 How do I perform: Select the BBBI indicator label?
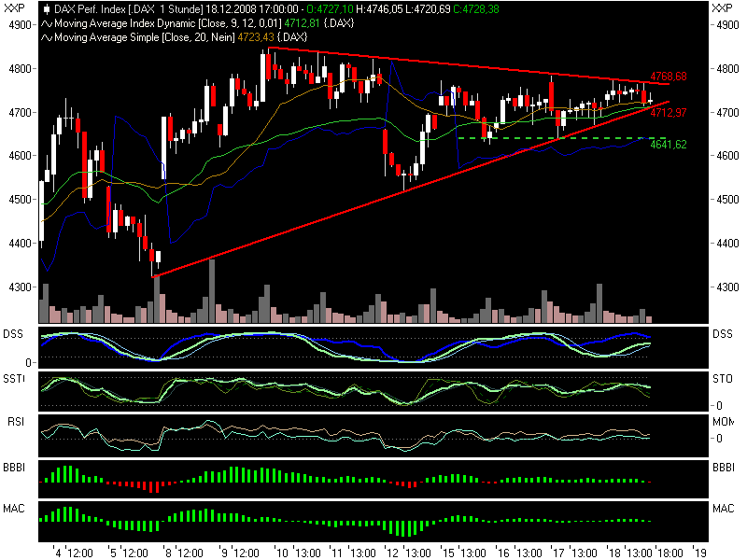point(13,466)
